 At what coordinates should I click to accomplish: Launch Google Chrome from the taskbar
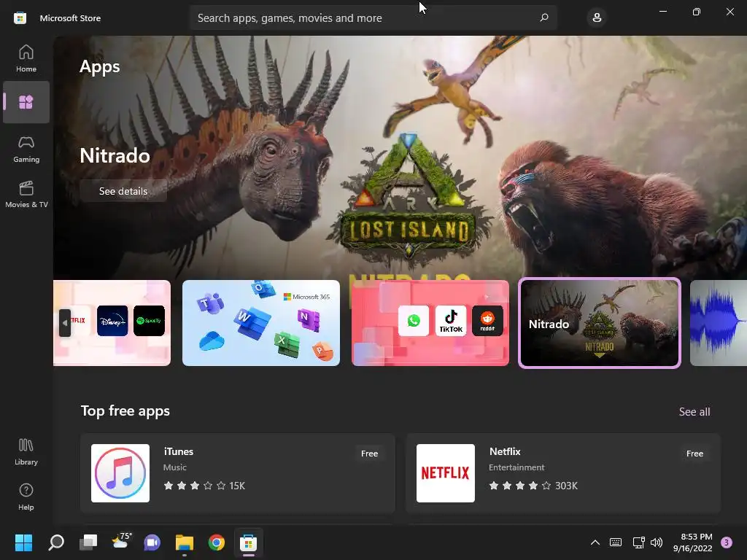tap(216, 542)
